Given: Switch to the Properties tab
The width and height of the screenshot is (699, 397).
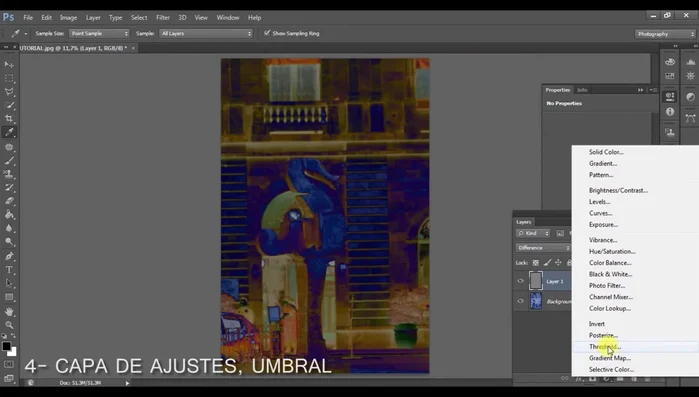Looking at the screenshot, I should pos(558,90).
